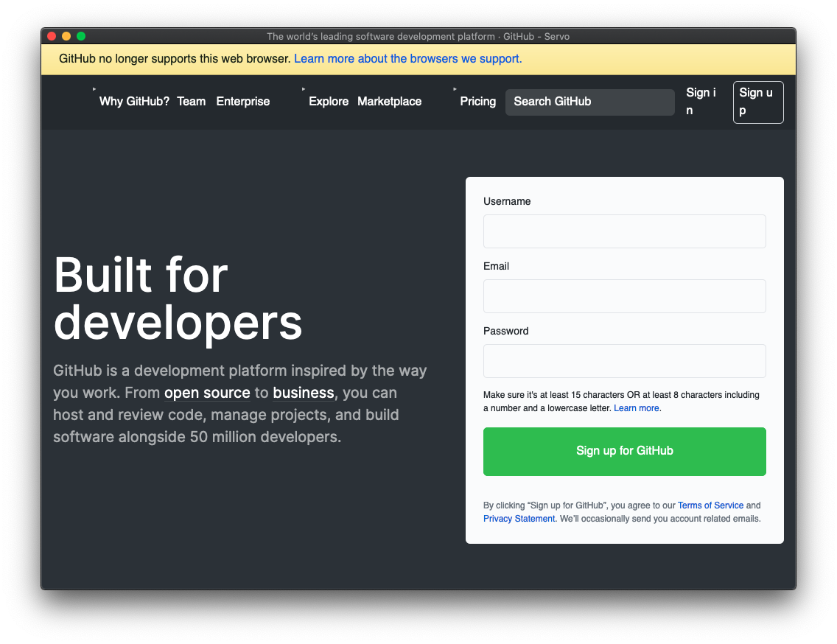Open the Explore dropdown menu

329,101
